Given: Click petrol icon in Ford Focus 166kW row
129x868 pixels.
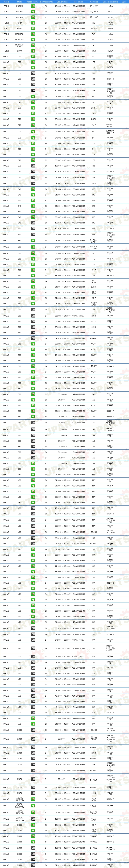Looking at the screenshot, I should coord(33,6).
